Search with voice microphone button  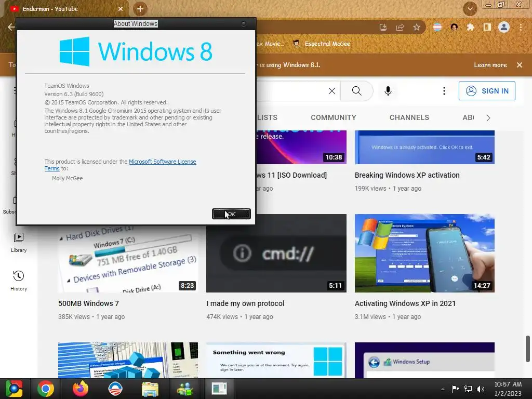point(388,91)
